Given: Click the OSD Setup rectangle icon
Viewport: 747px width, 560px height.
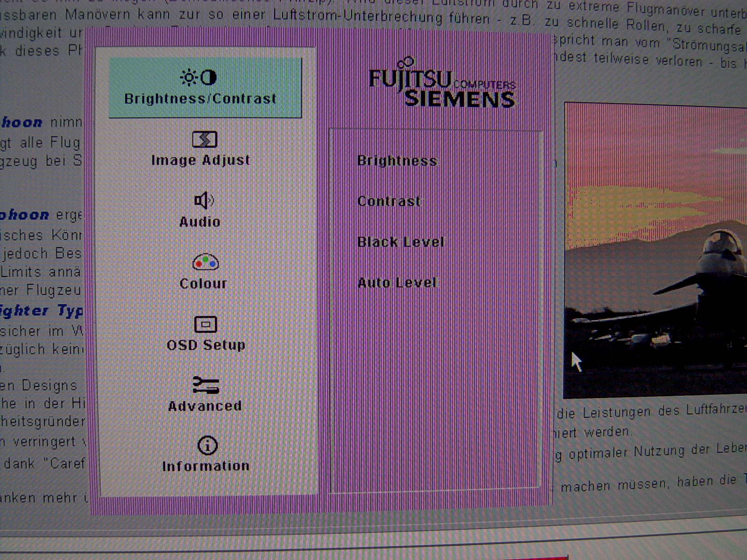Looking at the screenshot, I should 205,324.
